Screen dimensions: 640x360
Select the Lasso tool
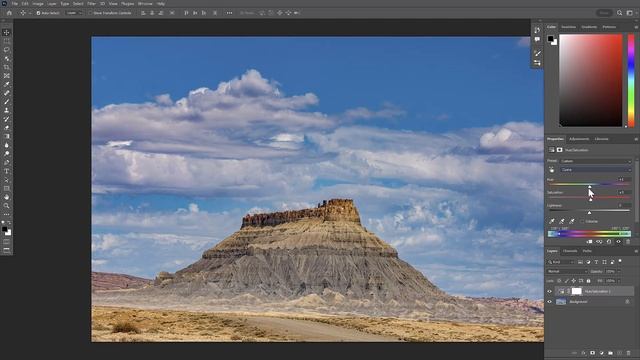(7, 50)
